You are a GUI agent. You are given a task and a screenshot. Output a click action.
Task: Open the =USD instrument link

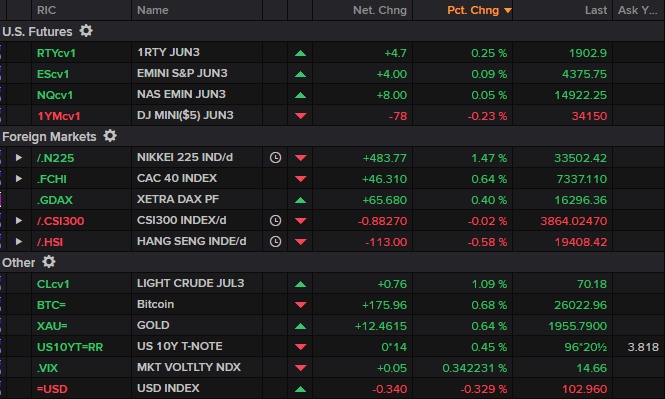[52, 389]
